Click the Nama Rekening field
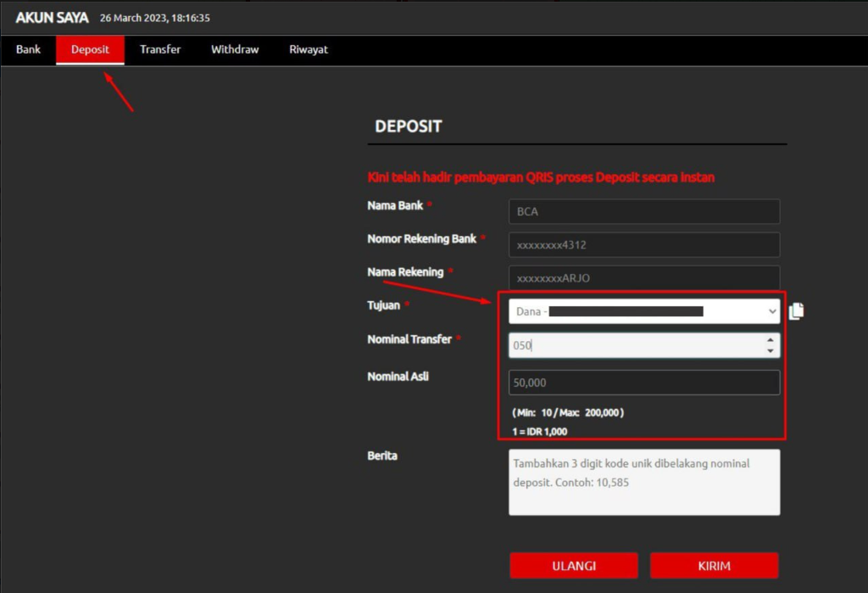This screenshot has height=593, width=868. [643, 277]
